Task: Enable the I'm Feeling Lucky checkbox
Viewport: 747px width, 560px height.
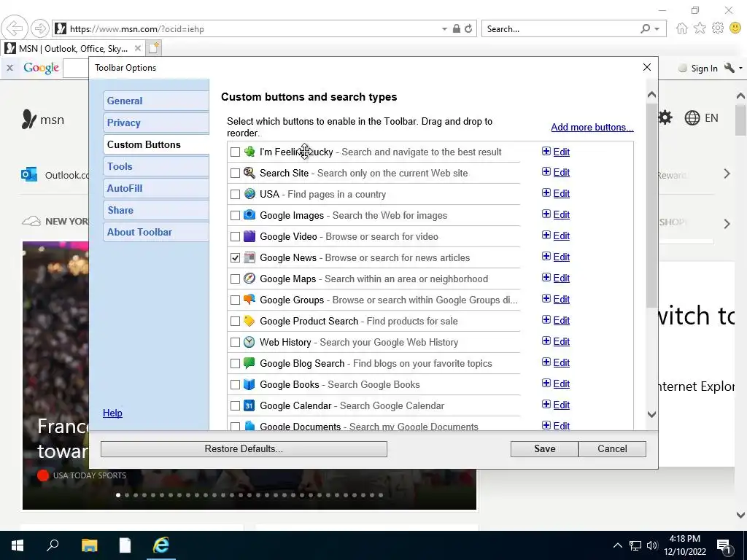Action: [235, 152]
